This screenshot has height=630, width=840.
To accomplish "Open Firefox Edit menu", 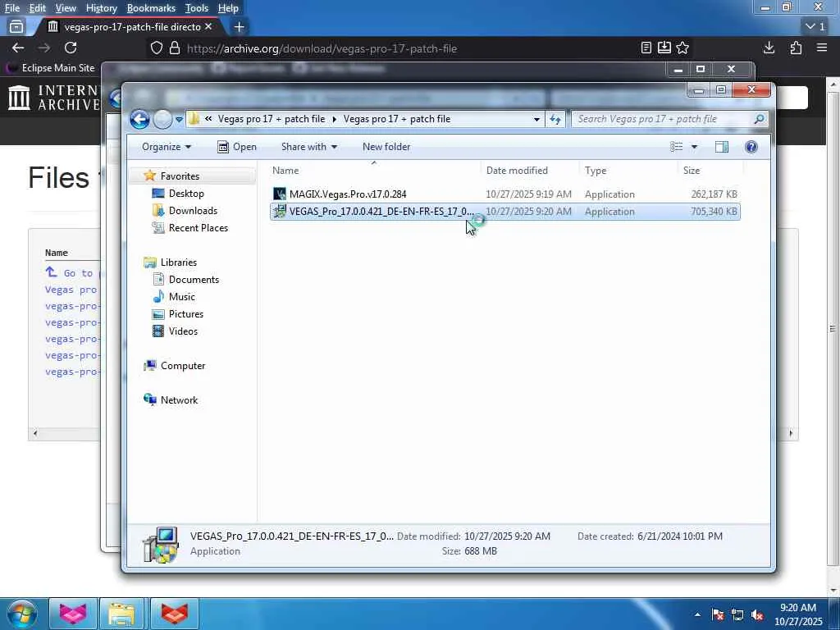I will pos(37,8).
